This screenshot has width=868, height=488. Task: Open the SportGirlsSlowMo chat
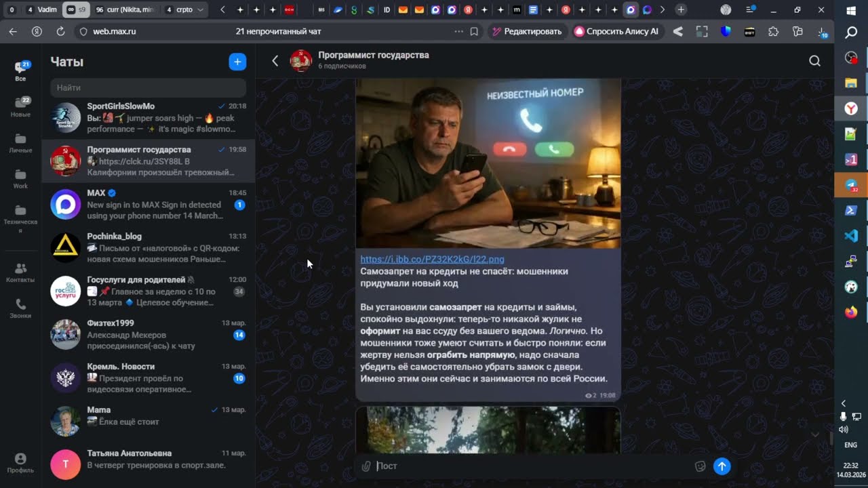[148, 118]
